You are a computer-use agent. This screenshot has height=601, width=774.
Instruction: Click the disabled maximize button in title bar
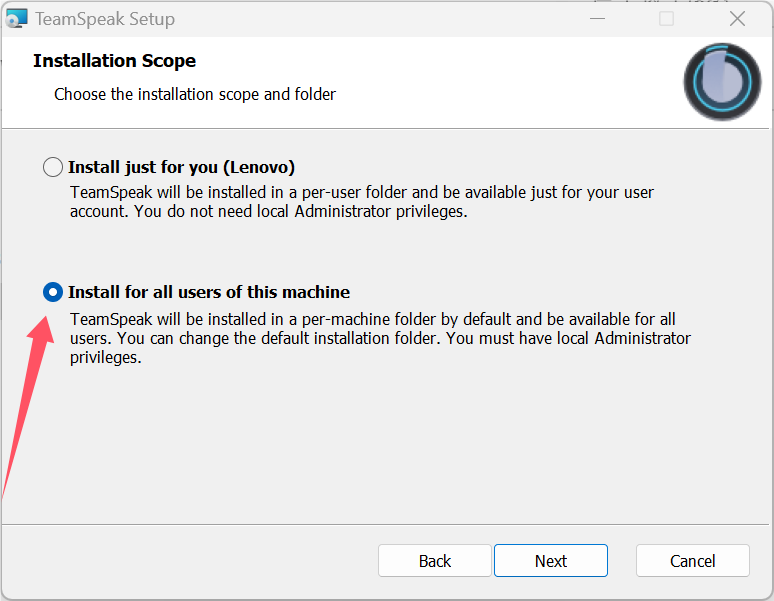(x=666, y=19)
